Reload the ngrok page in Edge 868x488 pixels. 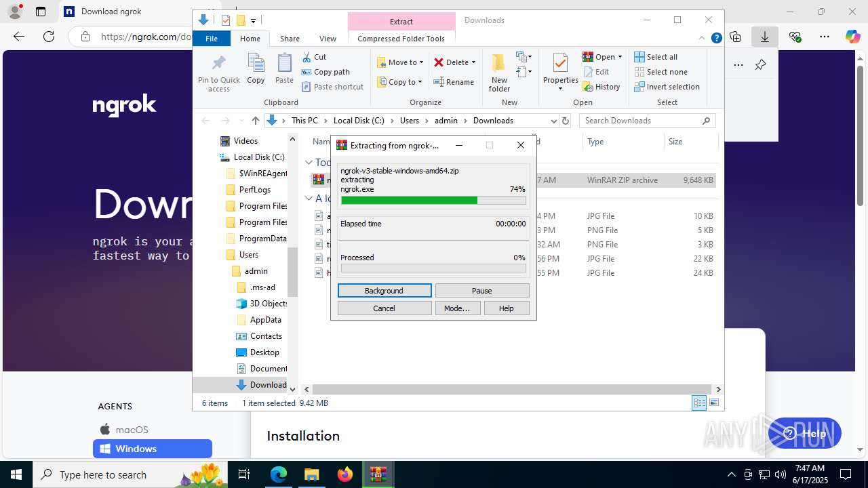pyautogui.click(x=49, y=37)
